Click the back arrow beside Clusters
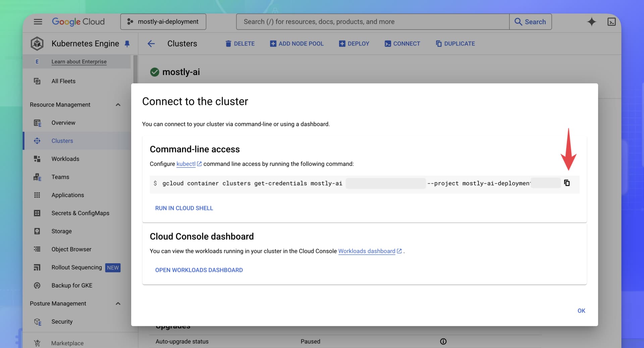Viewport: 644px width, 348px height. point(151,44)
